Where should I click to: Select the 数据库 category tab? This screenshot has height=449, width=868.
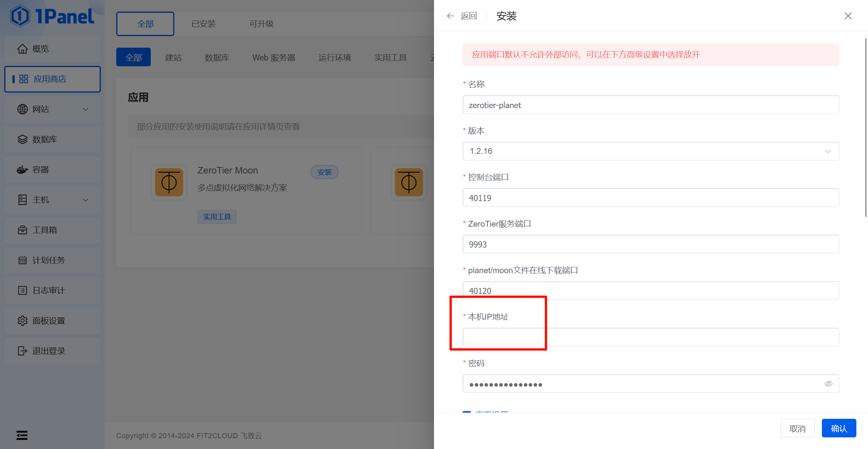pyautogui.click(x=217, y=58)
